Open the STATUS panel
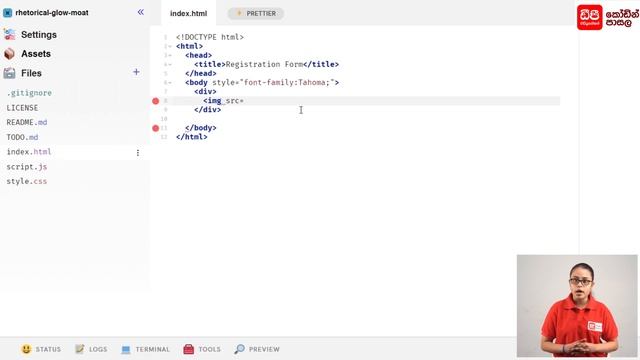The height and width of the screenshot is (360, 640). point(41,349)
